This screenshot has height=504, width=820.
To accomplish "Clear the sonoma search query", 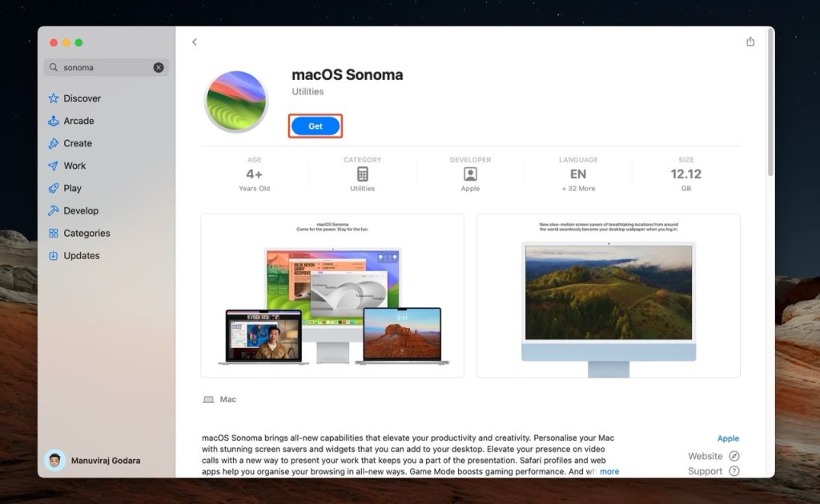I will click(158, 67).
